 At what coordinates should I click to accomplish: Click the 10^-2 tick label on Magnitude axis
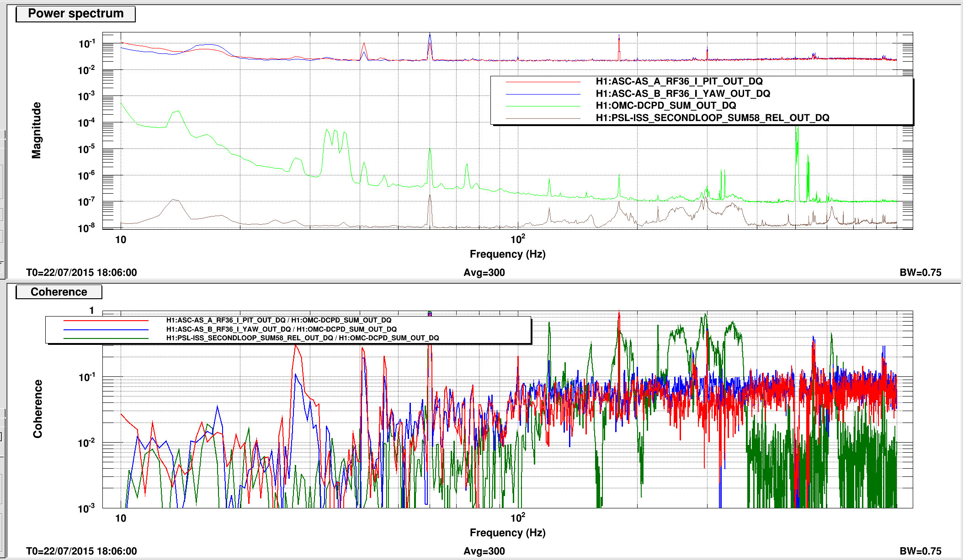click(x=87, y=70)
